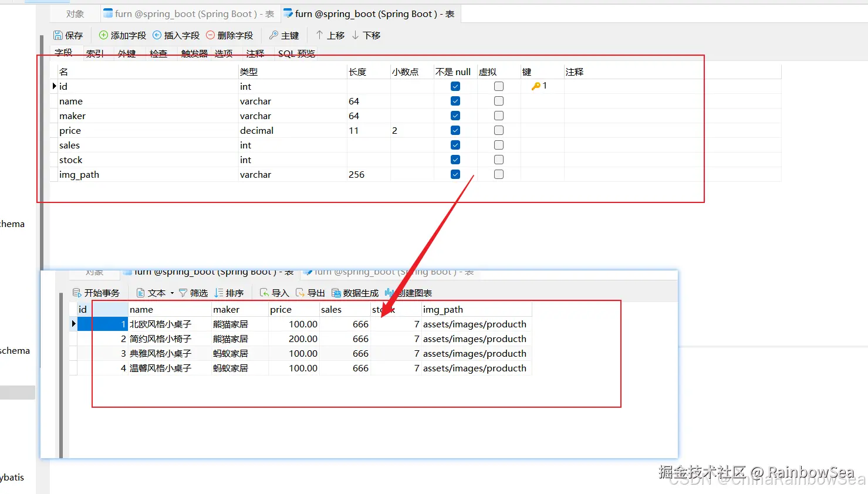The width and height of the screenshot is (868, 494).
Task: Move field down with 下移
Action: point(366,35)
